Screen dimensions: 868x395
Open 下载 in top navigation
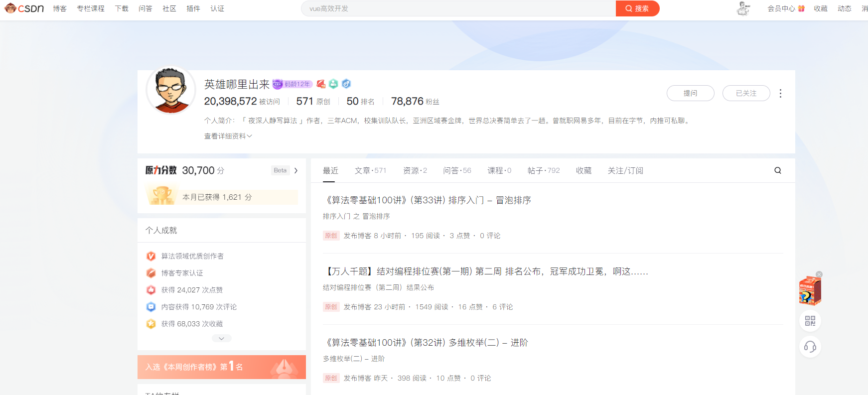[x=122, y=8]
